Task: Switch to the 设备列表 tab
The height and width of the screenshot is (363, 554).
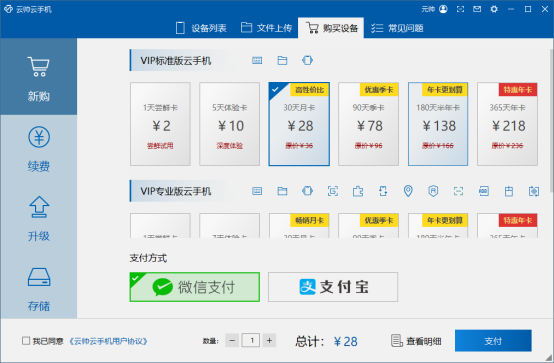Action: (x=201, y=28)
